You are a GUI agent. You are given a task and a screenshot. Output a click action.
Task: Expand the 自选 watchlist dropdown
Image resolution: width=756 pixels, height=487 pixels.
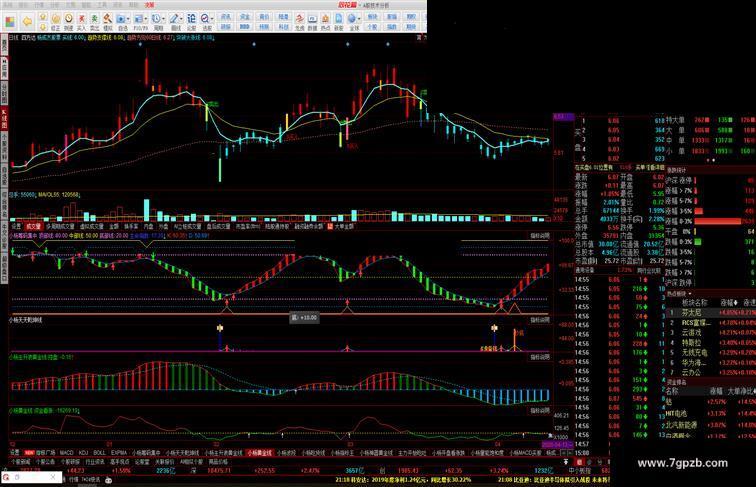(x=128, y=19)
